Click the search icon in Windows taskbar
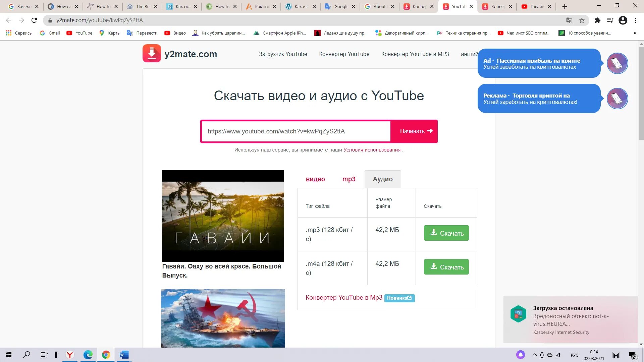 tap(26, 355)
